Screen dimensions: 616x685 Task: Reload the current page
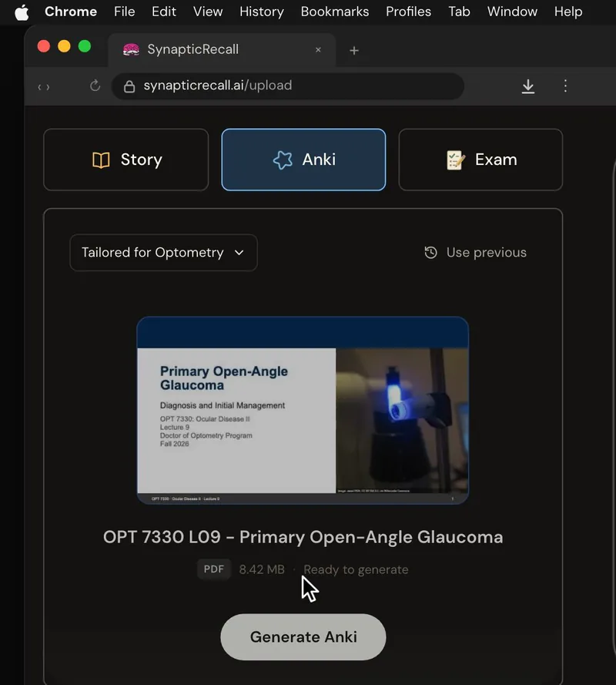point(95,86)
